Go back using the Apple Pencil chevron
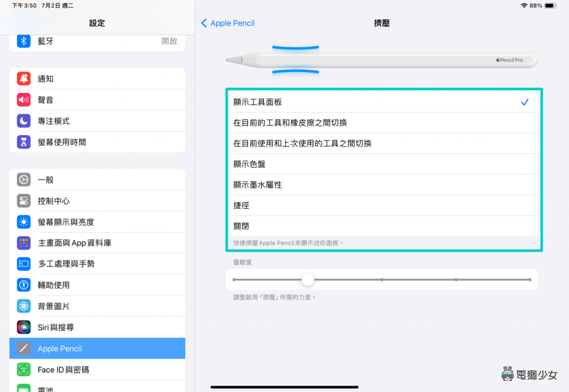Image resolution: width=569 pixels, height=392 pixels. pyautogui.click(x=204, y=23)
